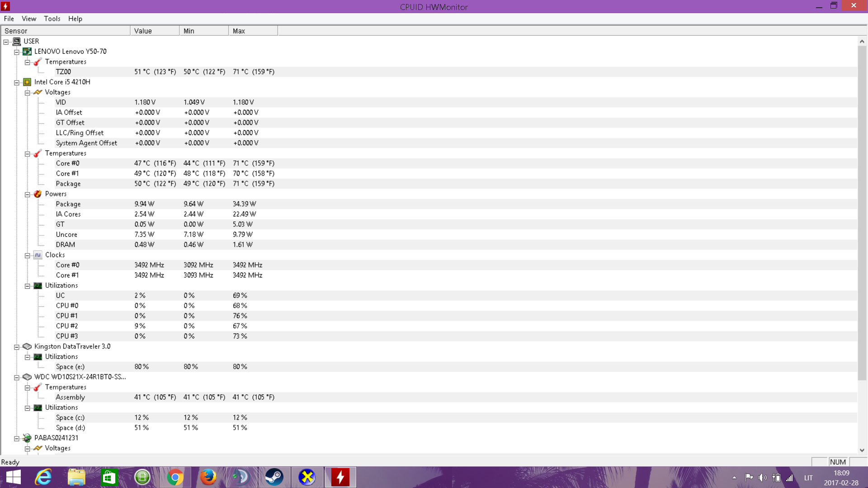Collapse the CPU Utilizations group
Image resolution: width=868 pixels, height=488 pixels.
(28, 286)
